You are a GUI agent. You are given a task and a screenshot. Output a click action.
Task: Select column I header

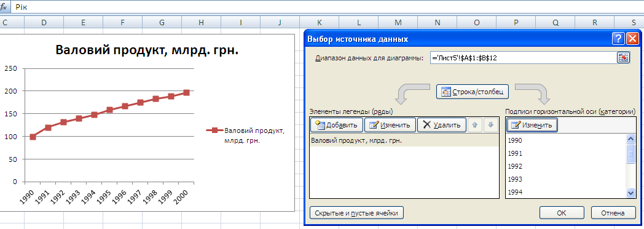click(240, 23)
